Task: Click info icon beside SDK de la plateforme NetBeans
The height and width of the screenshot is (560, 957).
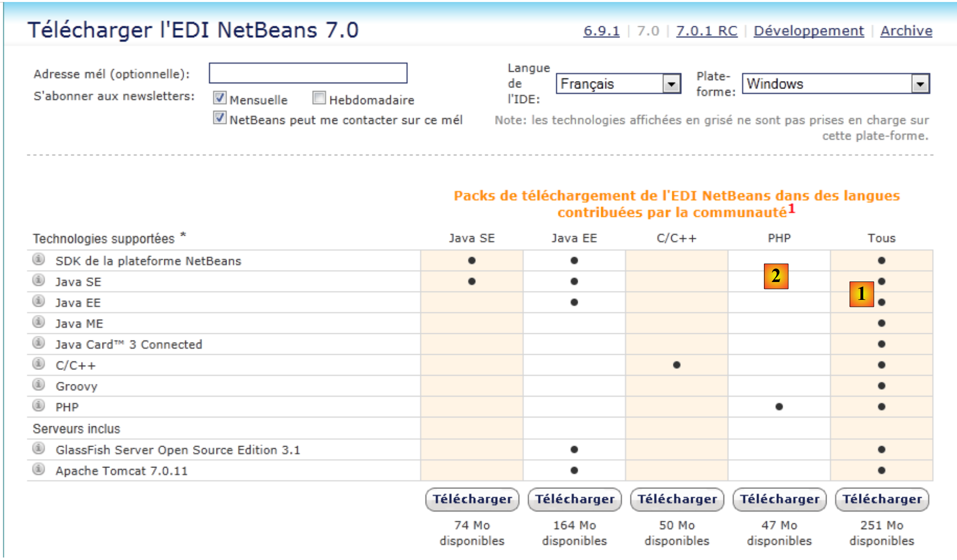Action: pos(38,259)
